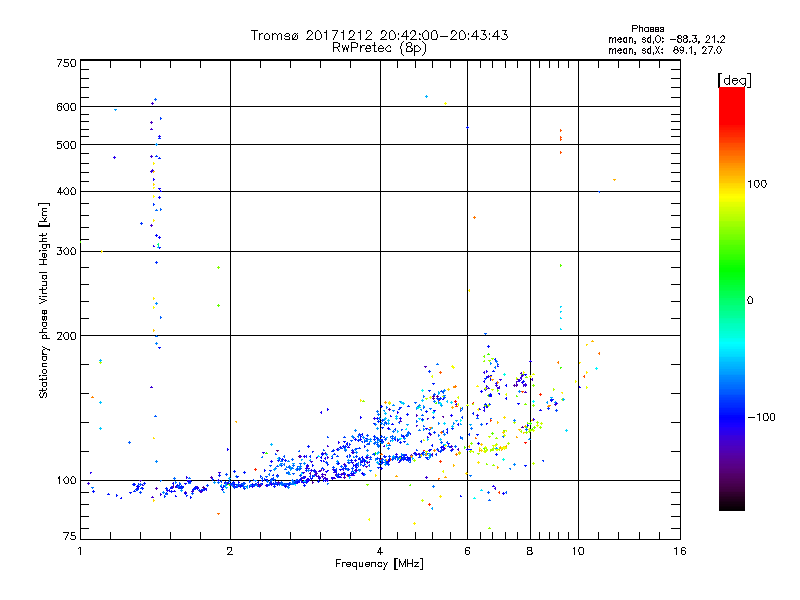Viewport: 800px width, 600px height.
Task: Click the frequency axis label "4"
Action: click(x=380, y=551)
